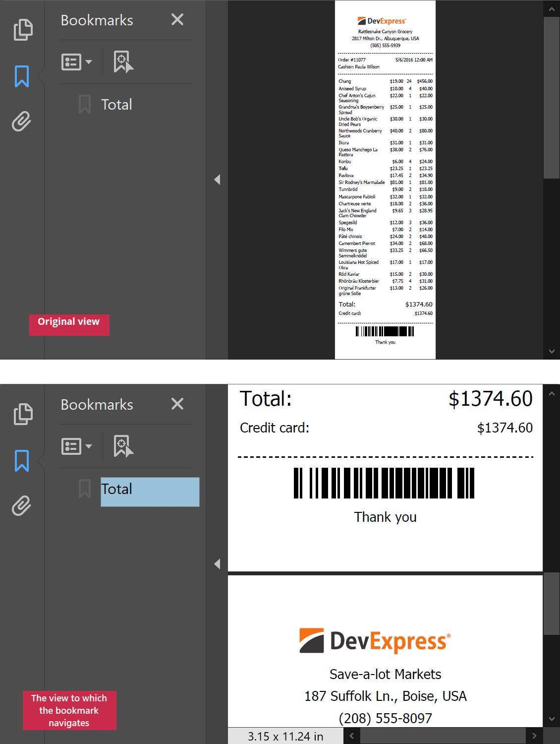Click the blue bookmarks icon in original view
Screen dimensions: 560x744
tap(22, 76)
